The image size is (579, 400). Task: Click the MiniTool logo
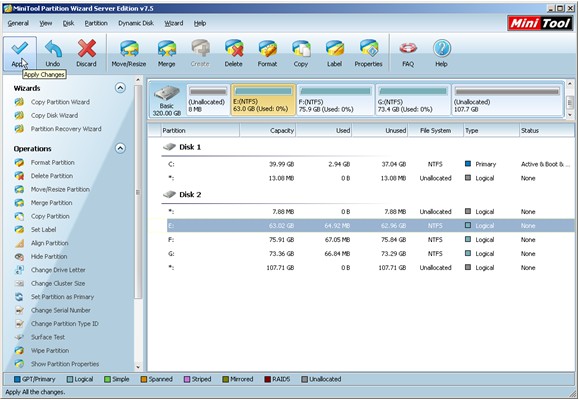pos(540,23)
